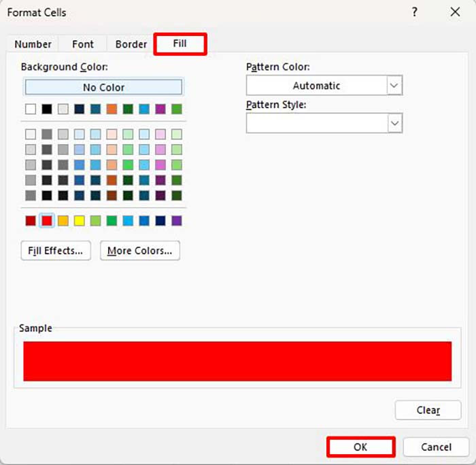Pick the purple theme color swatch in top row
Image resolution: width=476 pixels, height=465 pixels.
pyautogui.click(x=160, y=109)
